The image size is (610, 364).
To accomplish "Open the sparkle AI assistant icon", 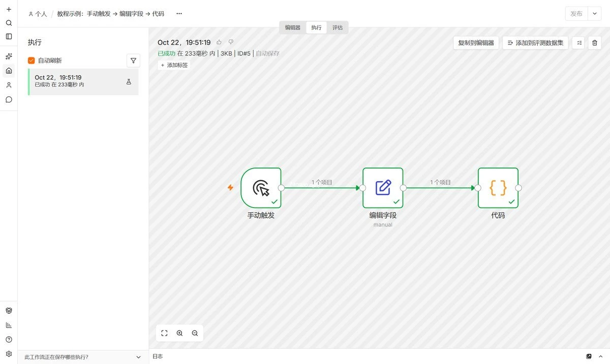I will (9, 56).
